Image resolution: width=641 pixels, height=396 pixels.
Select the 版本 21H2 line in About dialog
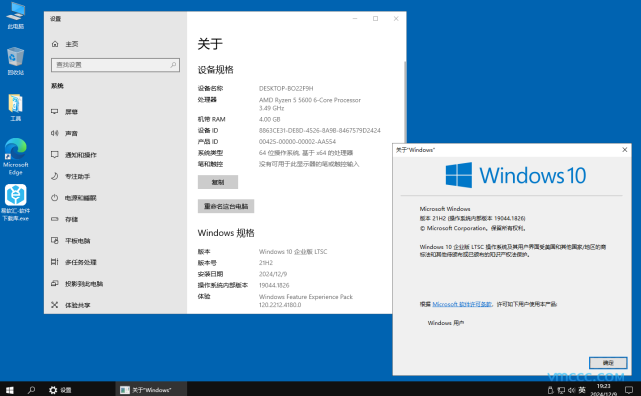tap(472, 218)
